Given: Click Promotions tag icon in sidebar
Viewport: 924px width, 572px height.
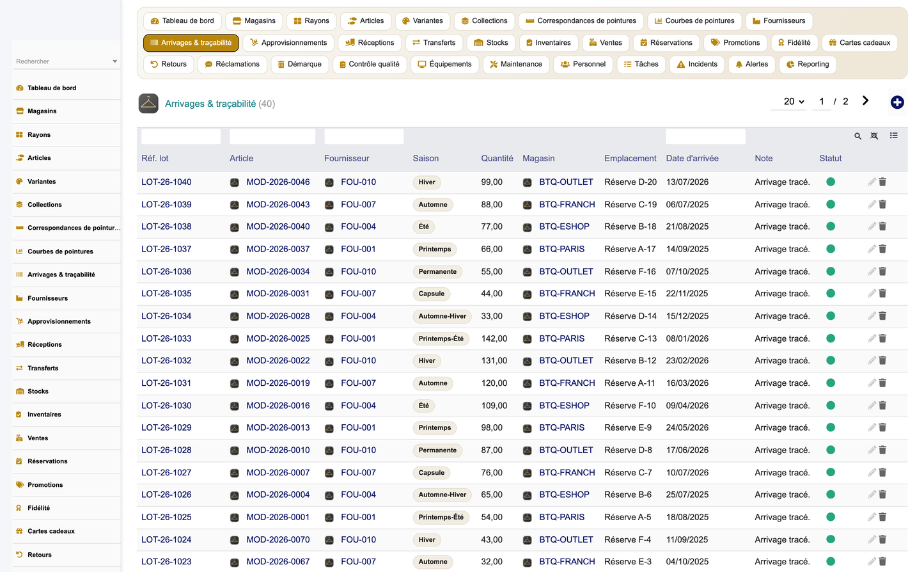Looking at the screenshot, I should pos(19,484).
